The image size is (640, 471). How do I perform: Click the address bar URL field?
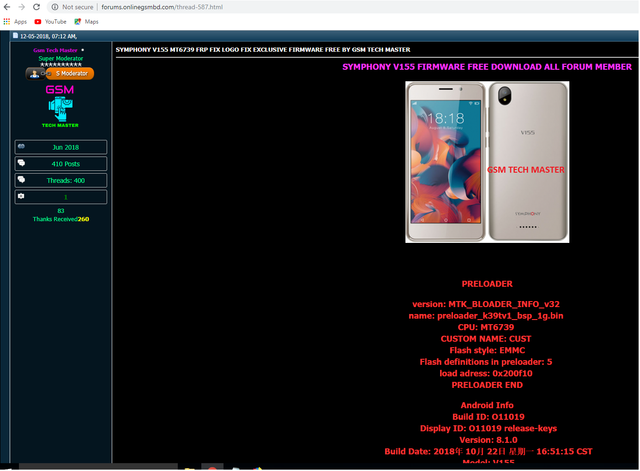pos(162,7)
